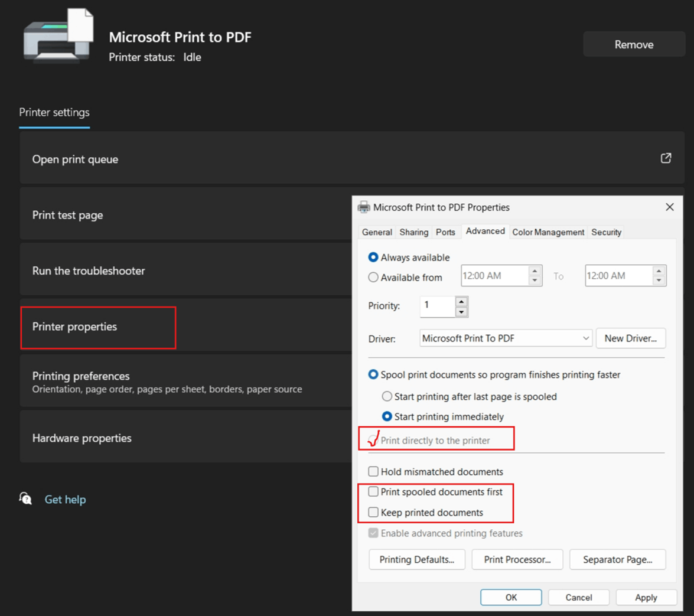Open Printing Defaults dialog
The height and width of the screenshot is (616, 694).
416,559
